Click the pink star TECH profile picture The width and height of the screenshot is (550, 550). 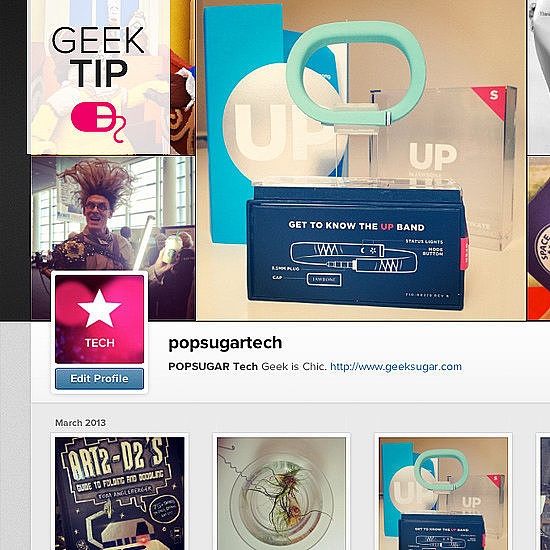100,319
